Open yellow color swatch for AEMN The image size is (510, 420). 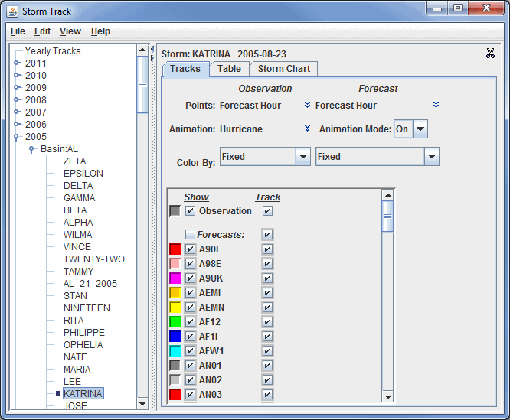pyautogui.click(x=175, y=307)
